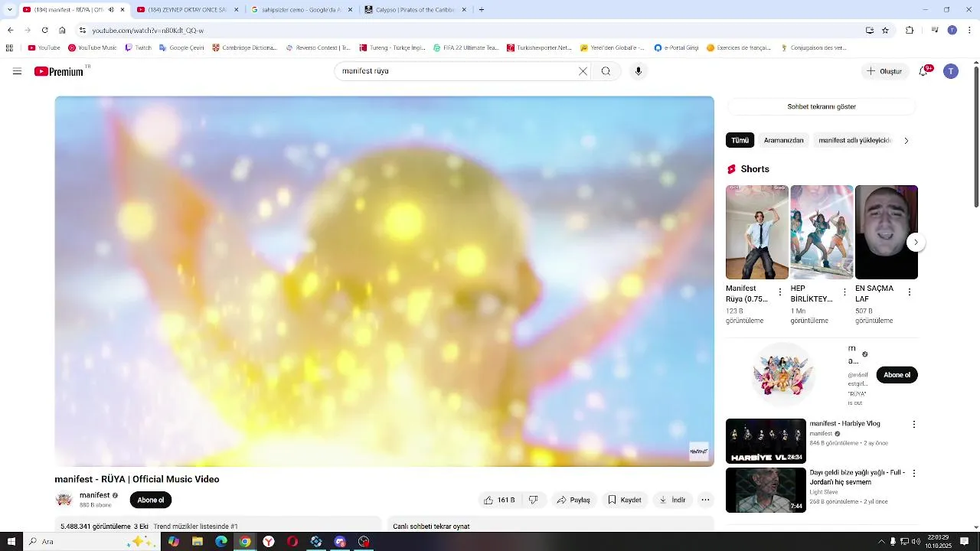Open the YouTube guide hamburger menu
The image size is (980, 551).
(x=17, y=71)
